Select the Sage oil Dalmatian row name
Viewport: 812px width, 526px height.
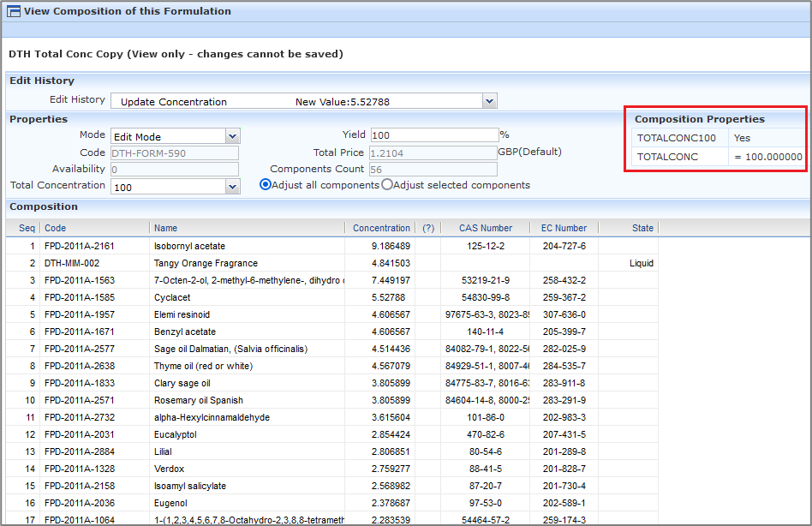tap(230, 349)
